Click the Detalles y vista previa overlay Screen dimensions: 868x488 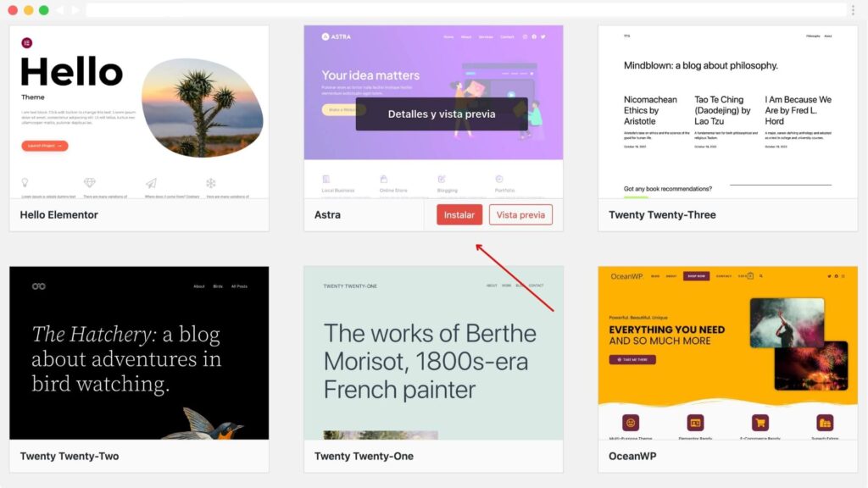point(441,114)
